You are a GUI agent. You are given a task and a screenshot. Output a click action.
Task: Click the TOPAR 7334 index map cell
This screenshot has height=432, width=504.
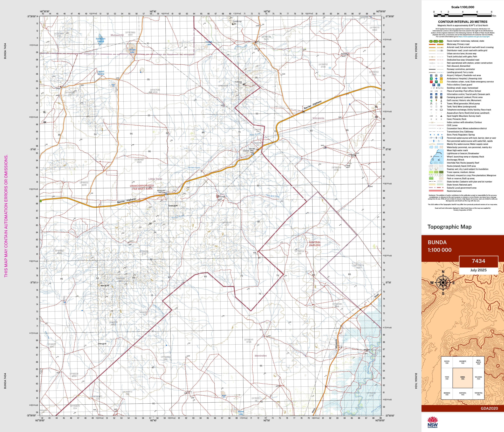(447, 378)
